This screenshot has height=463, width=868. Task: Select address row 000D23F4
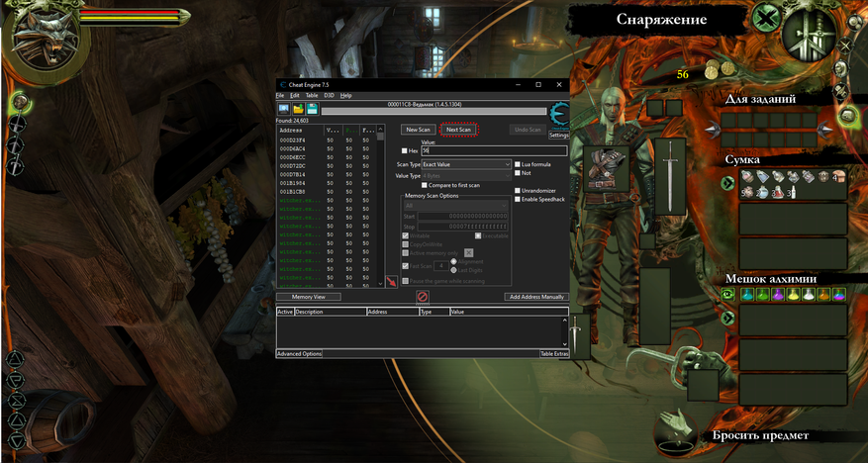click(327, 140)
